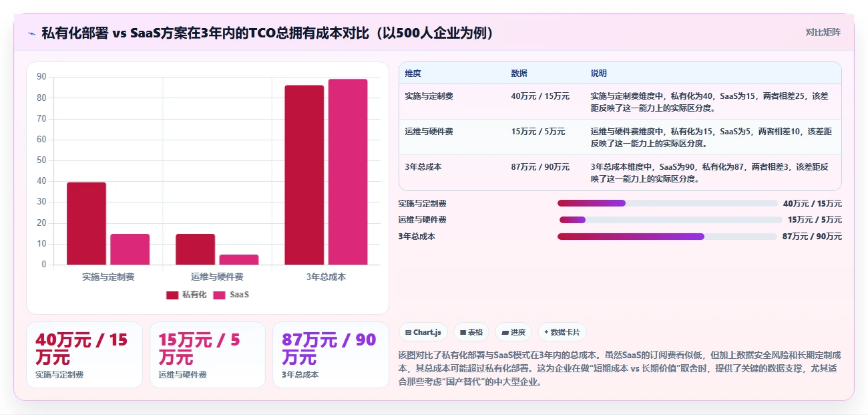Click 40万元 / 15万元 value beside progress bar

pyautogui.click(x=813, y=203)
